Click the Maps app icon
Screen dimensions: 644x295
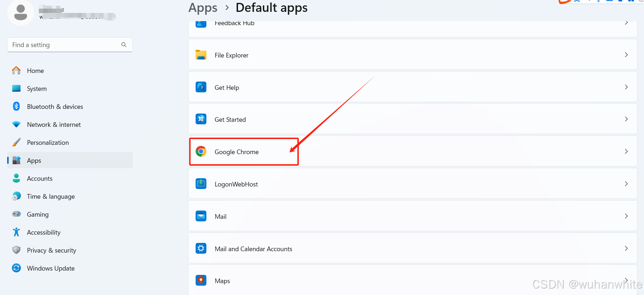point(201,280)
